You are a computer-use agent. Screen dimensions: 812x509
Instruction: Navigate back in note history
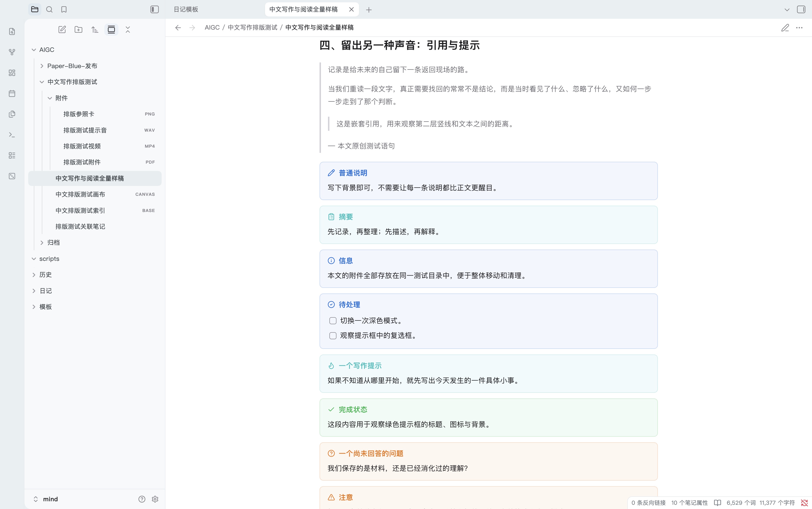point(178,28)
